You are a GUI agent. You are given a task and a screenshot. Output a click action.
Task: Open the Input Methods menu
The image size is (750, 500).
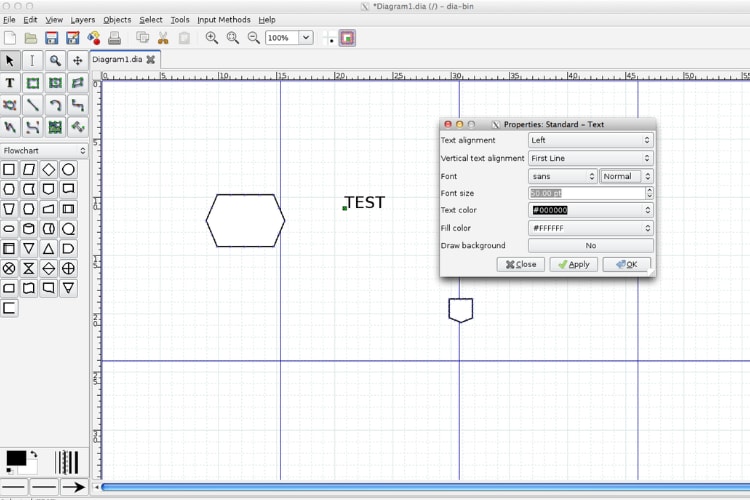tap(224, 20)
